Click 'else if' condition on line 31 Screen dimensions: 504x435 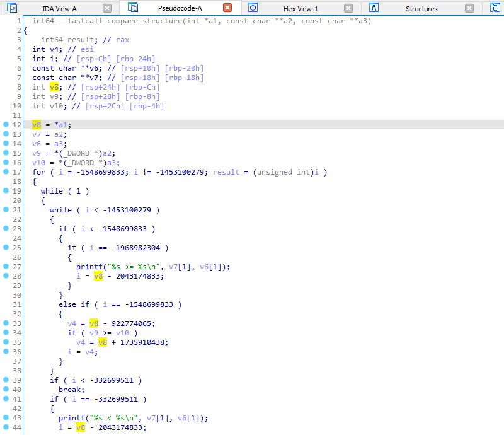click(120, 304)
